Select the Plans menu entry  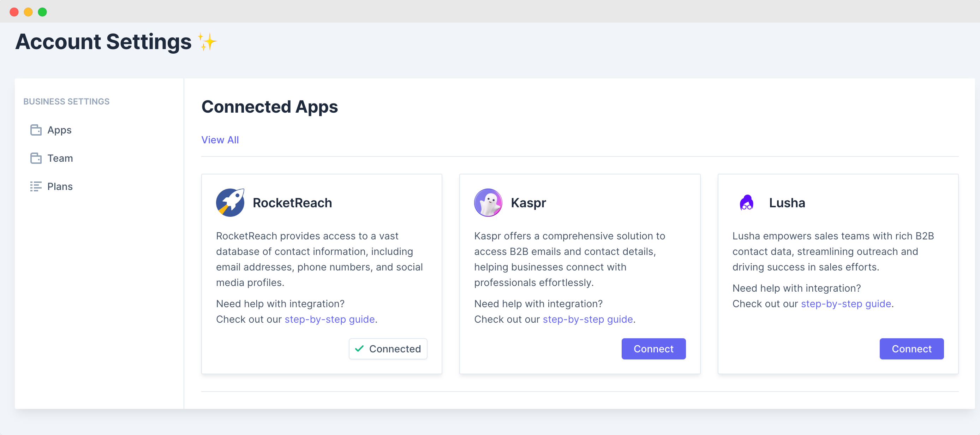[60, 186]
